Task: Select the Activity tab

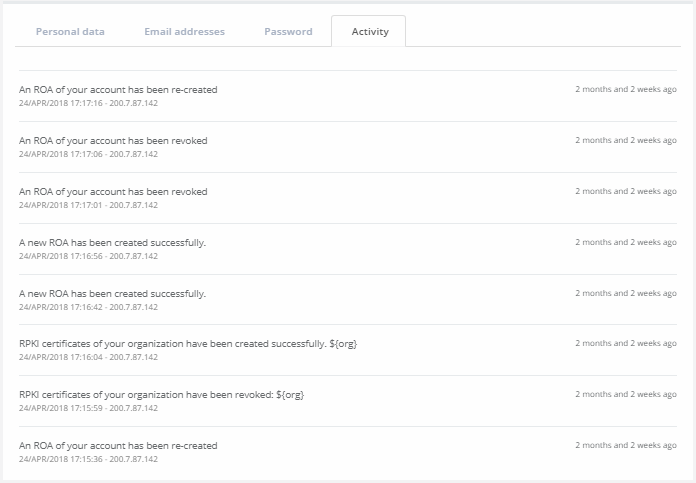Action: click(369, 31)
